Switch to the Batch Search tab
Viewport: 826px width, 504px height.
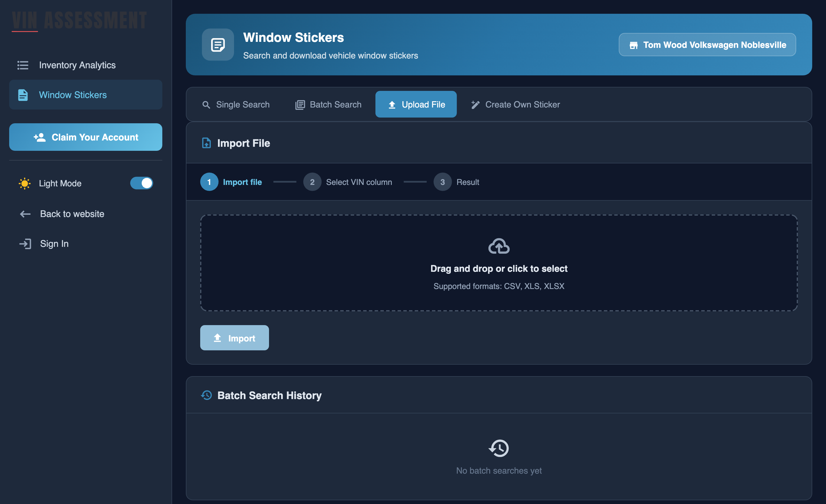328,105
